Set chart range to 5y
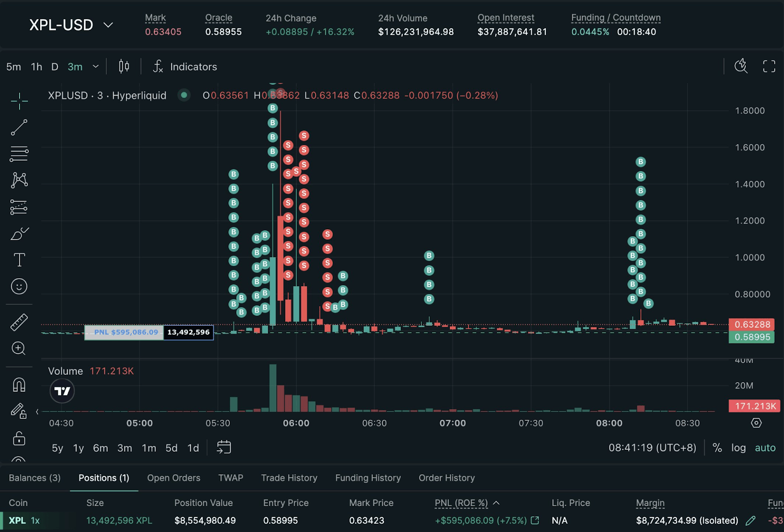Image resolution: width=784 pixels, height=532 pixels. coord(57,448)
